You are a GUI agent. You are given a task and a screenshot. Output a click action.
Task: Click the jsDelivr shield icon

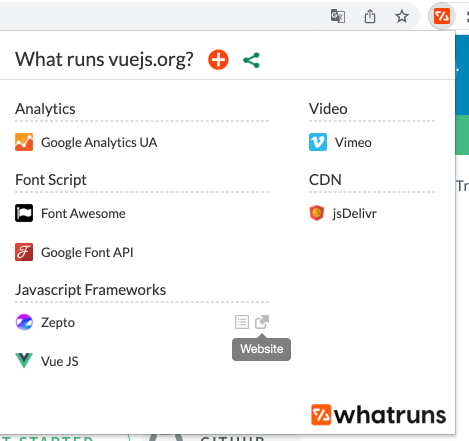point(317,213)
